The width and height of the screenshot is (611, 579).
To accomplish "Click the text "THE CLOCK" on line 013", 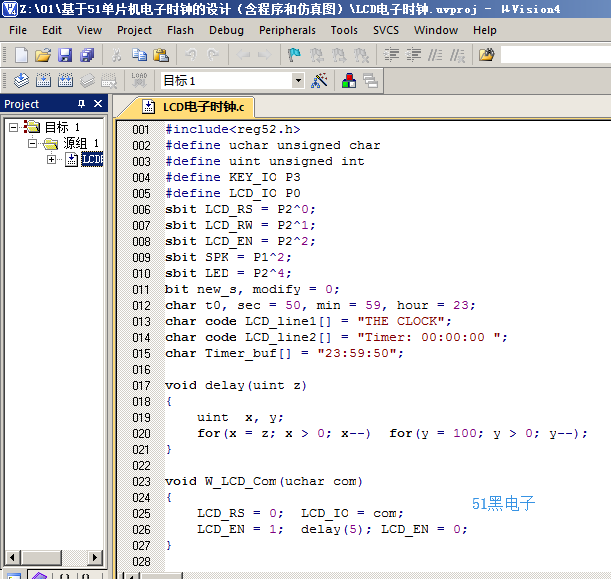I will (x=401, y=321).
